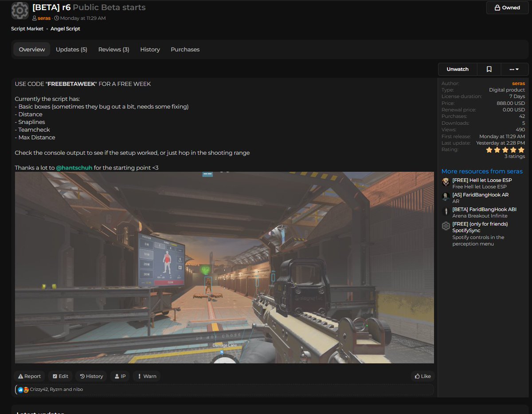Viewport: 532px width, 414px height.
Task: Click the gear resource icon beside the title
Action: coord(20,11)
